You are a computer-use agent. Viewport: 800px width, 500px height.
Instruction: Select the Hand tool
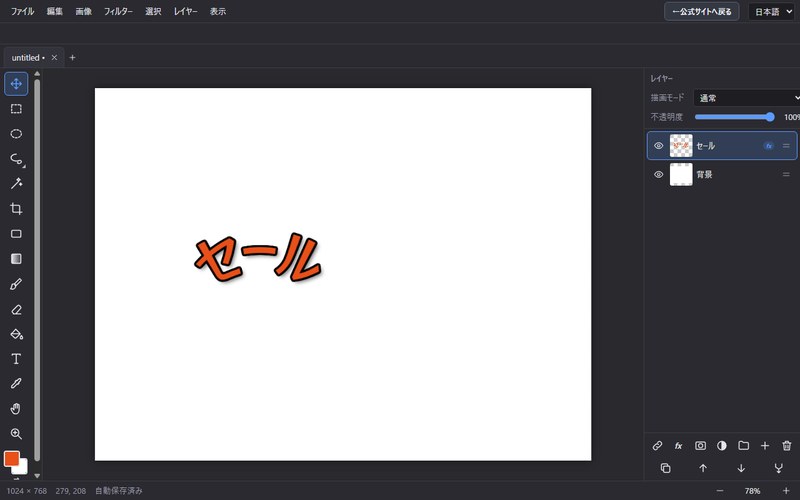coord(16,409)
